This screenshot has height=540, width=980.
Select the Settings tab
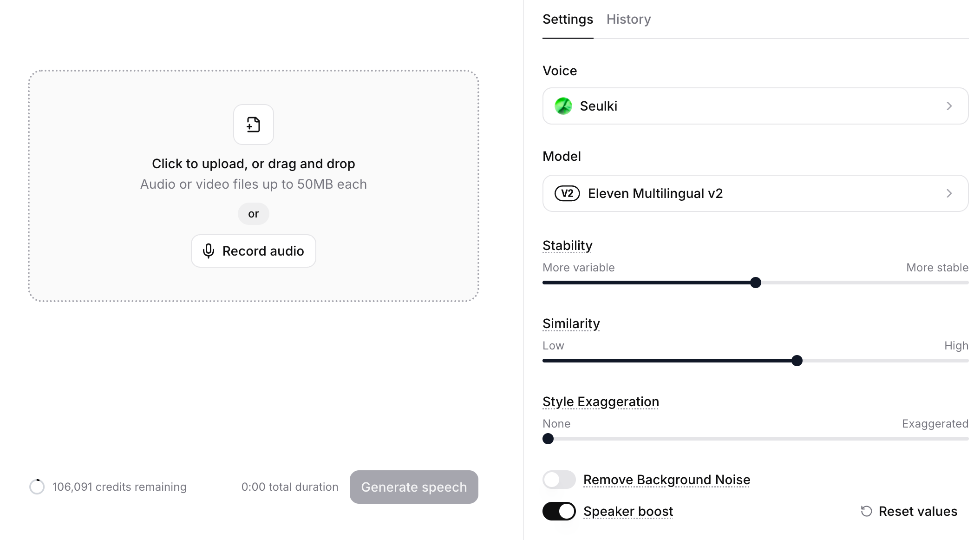pyautogui.click(x=568, y=20)
